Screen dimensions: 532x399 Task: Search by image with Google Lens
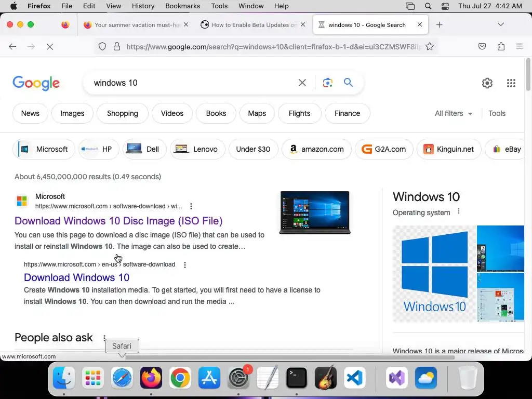327,83
